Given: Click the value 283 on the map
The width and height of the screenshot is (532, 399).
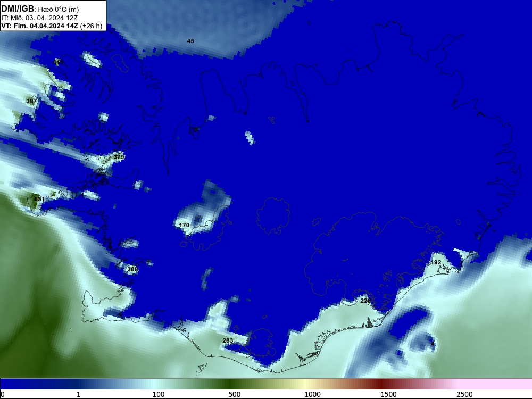Looking at the screenshot, I should (228, 340).
